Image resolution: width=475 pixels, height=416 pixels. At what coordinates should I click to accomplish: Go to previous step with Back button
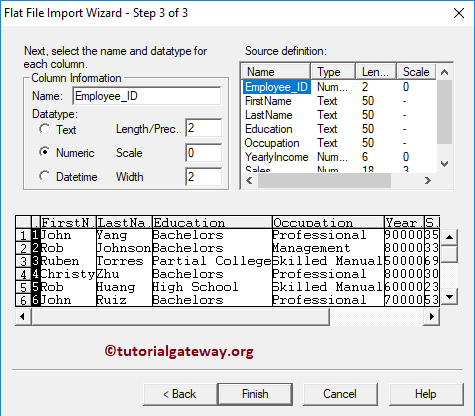180,394
